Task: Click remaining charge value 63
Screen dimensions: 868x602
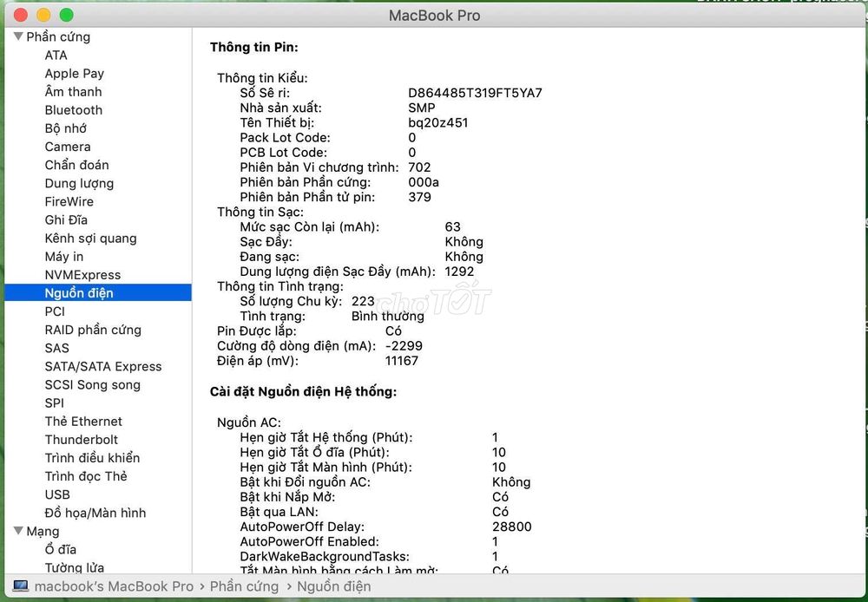Action: click(x=453, y=227)
